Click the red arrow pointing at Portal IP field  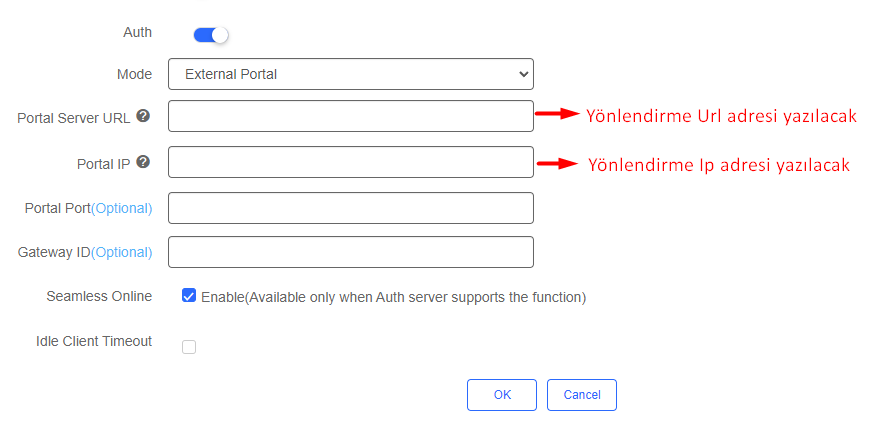[x=558, y=161]
